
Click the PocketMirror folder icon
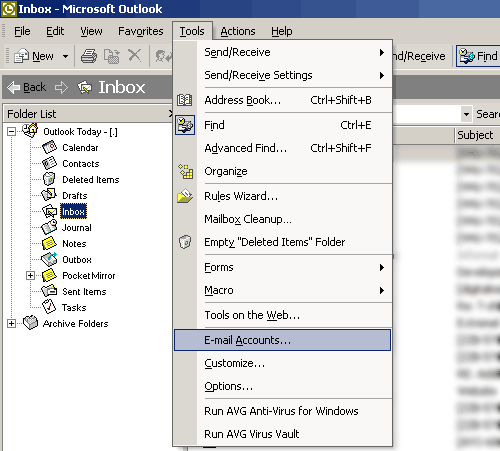(x=49, y=275)
